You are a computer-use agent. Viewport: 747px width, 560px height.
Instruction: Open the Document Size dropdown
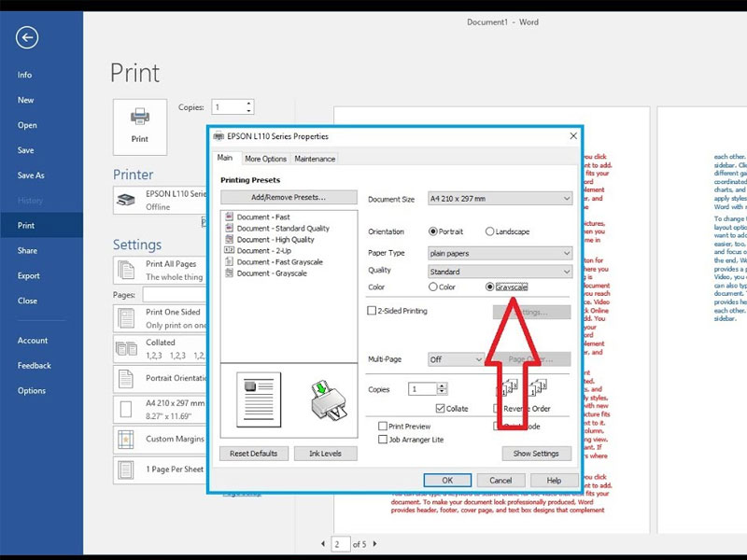pos(500,199)
